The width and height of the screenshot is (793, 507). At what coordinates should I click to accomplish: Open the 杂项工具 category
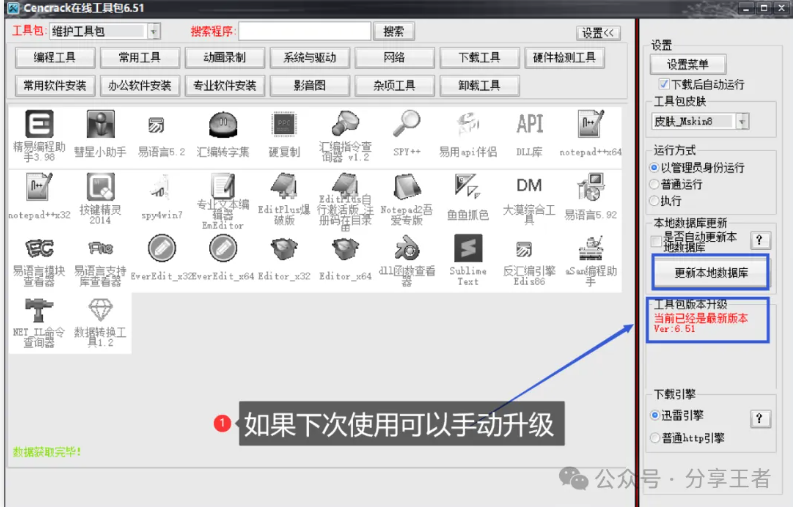click(394, 86)
